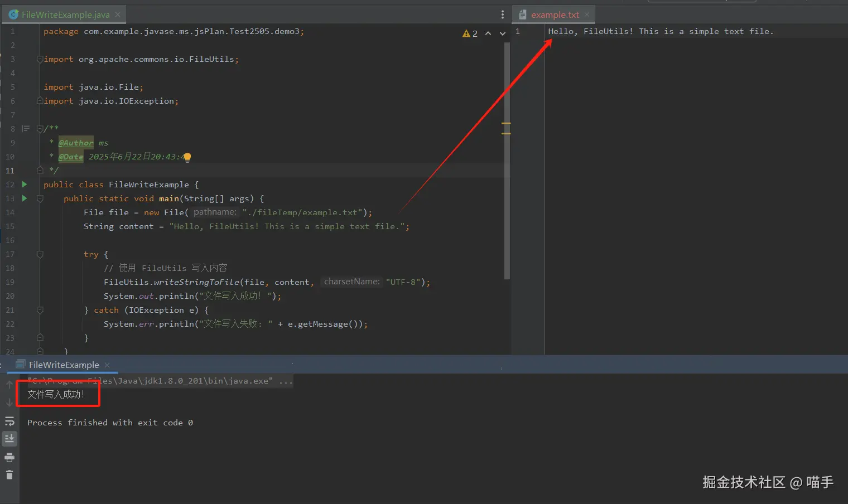Click the upper yellow warning stripe mark
The image size is (848, 504).
tap(506, 123)
